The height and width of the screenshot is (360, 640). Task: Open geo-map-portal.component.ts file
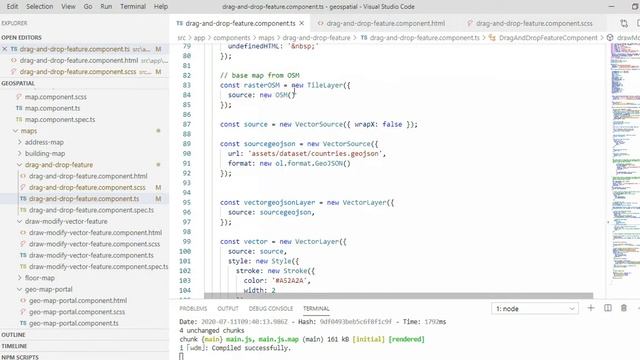pyautogui.click(x=74, y=323)
